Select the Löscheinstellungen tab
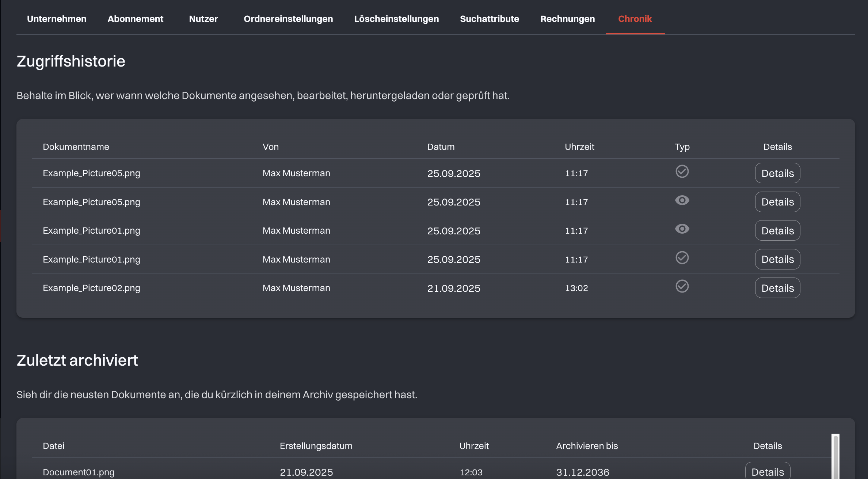 [x=396, y=19]
